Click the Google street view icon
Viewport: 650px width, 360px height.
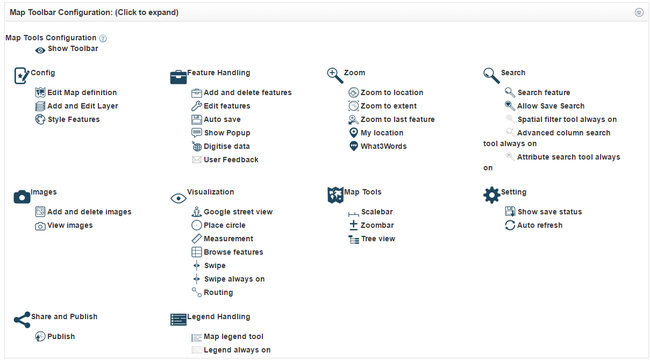point(196,212)
